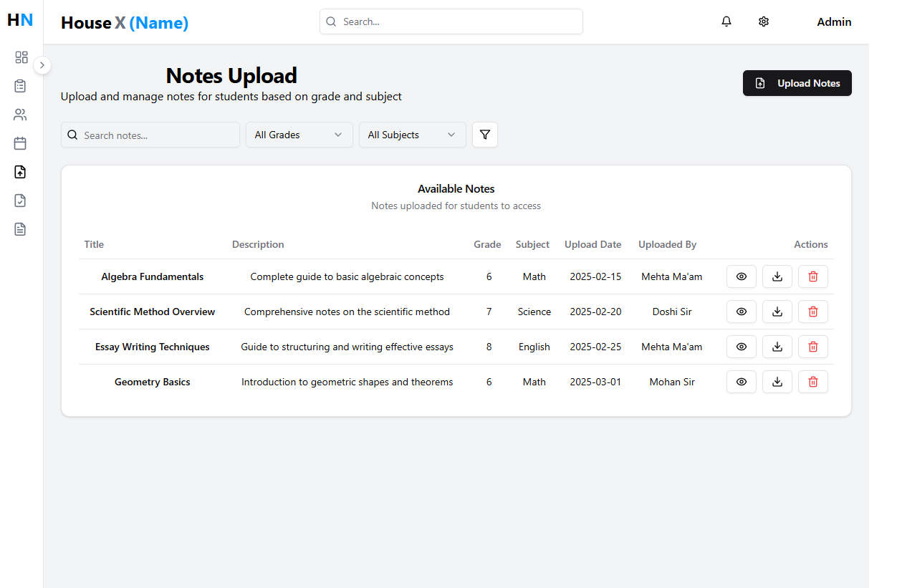Delete the Algebra Fundamentals note
897x588 pixels.
tap(813, 276)
